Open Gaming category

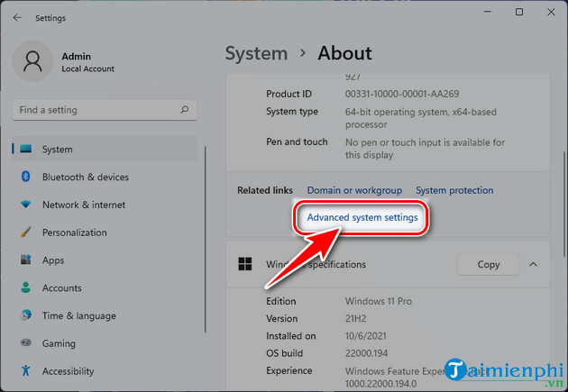[105, 343]
